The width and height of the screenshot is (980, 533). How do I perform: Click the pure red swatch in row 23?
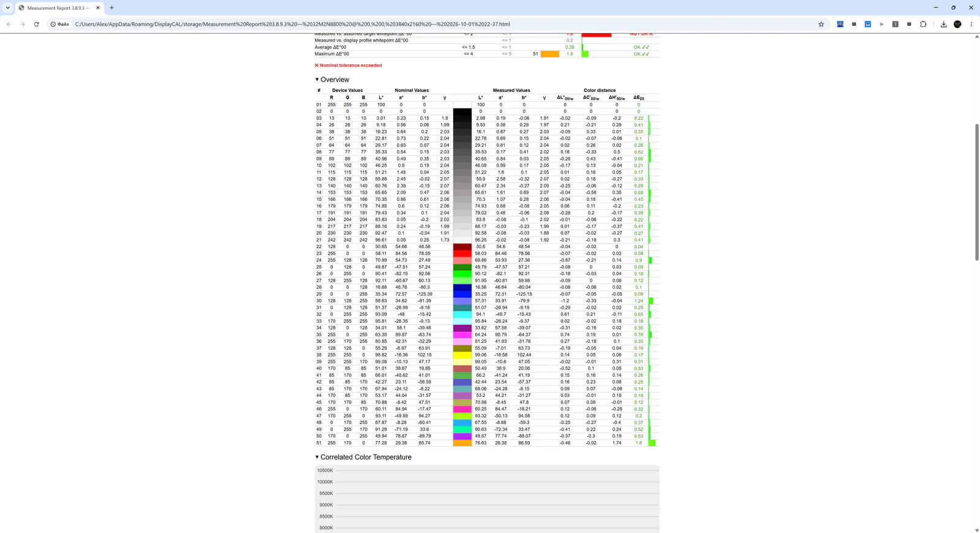462,253
